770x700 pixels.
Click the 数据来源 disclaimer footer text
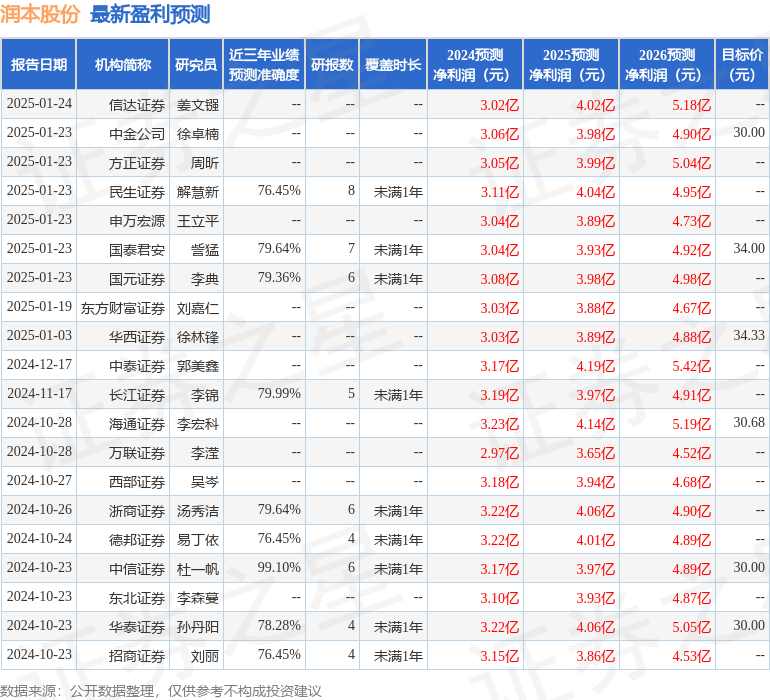click(x=161, y=691)
